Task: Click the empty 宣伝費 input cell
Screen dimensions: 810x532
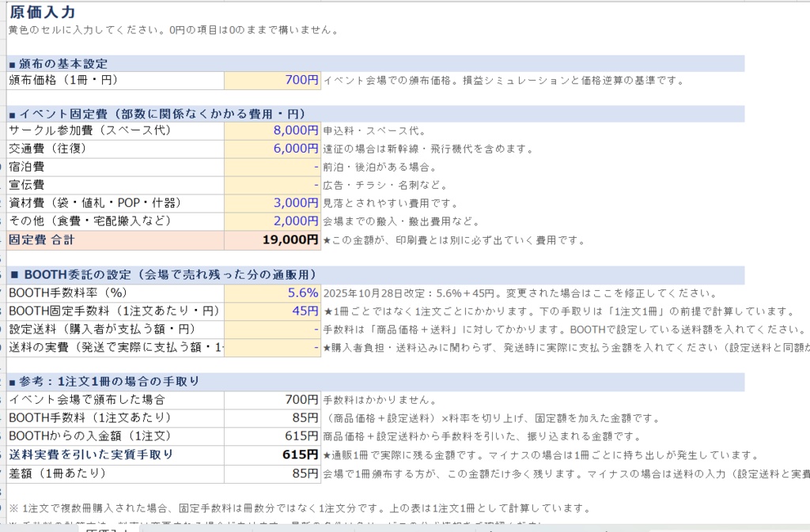Action: [272, 185]
